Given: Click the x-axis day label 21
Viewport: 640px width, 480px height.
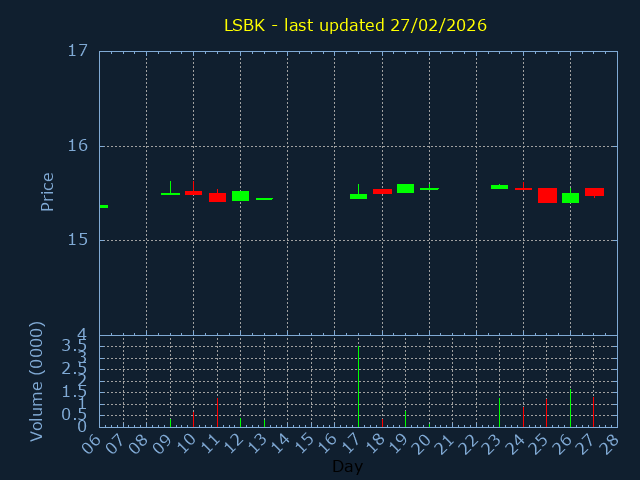Looking at the screenshot, I should (x=445, y=444).
